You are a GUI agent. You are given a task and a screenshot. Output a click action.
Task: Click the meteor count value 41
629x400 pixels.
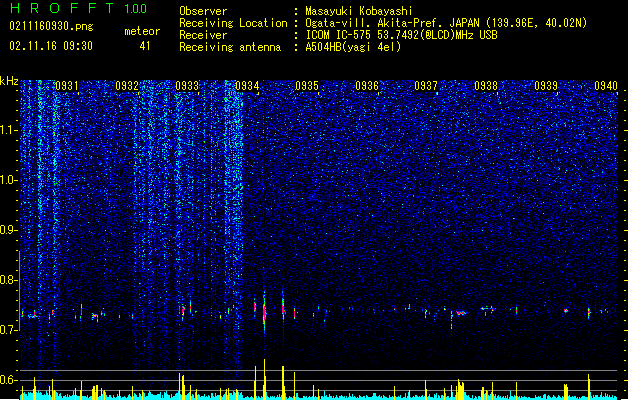tap(145, 46)
